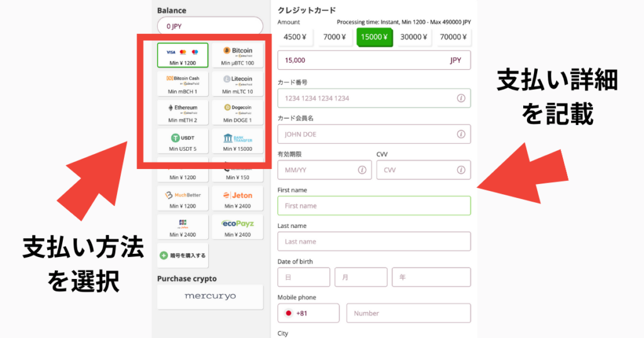
Task: Select the 7000 ¥ amount preset
Action: (x=335, y=37)
